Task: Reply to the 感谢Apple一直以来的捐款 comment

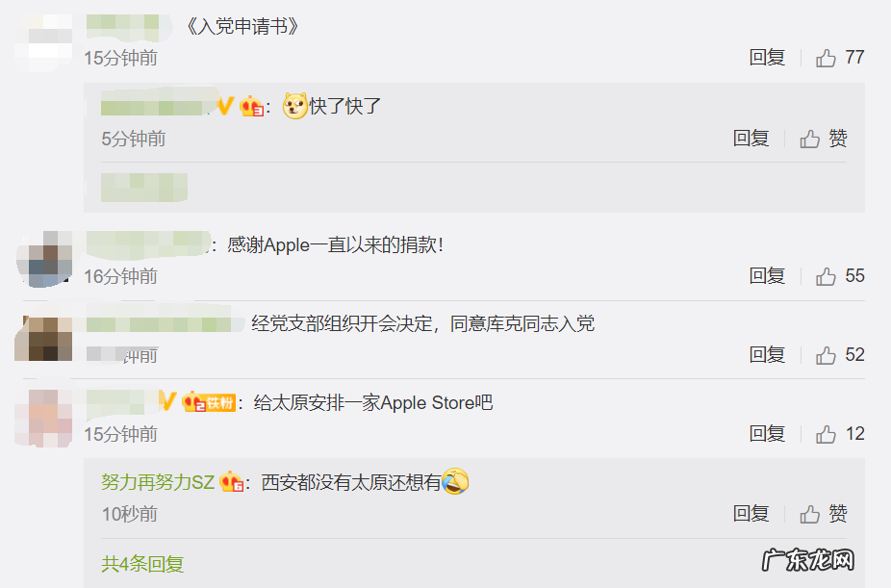Action: click(x=767, y=276)
